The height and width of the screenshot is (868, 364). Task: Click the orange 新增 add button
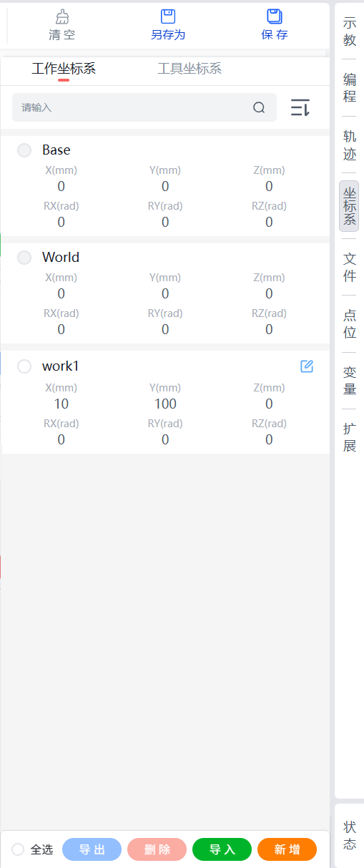pyautogui.click(x=287, y=849)
